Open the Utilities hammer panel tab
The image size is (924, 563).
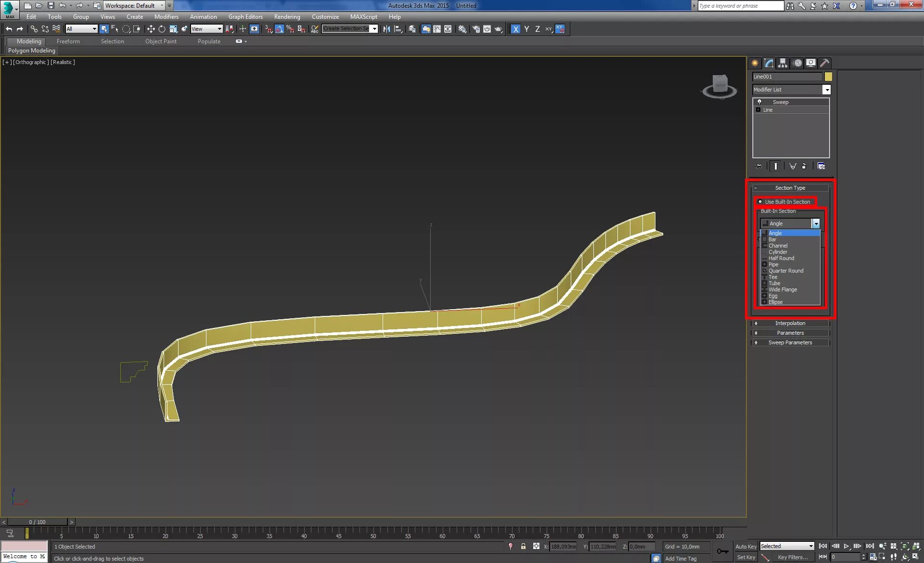click(824, 63)
